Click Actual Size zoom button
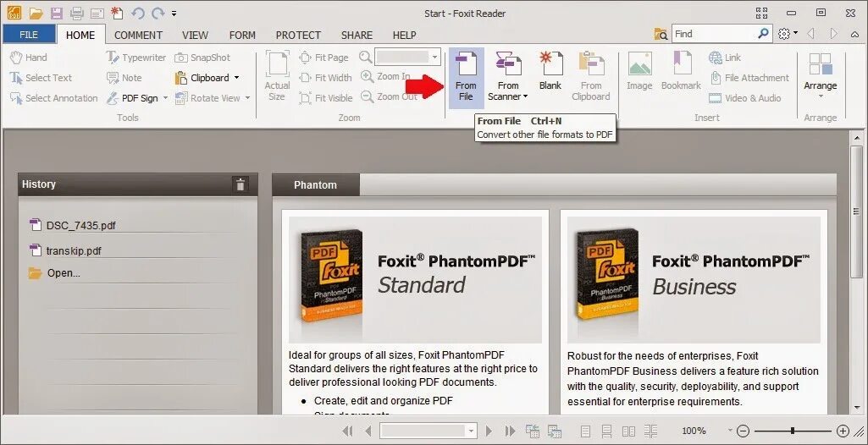 (x=278, y=76)
